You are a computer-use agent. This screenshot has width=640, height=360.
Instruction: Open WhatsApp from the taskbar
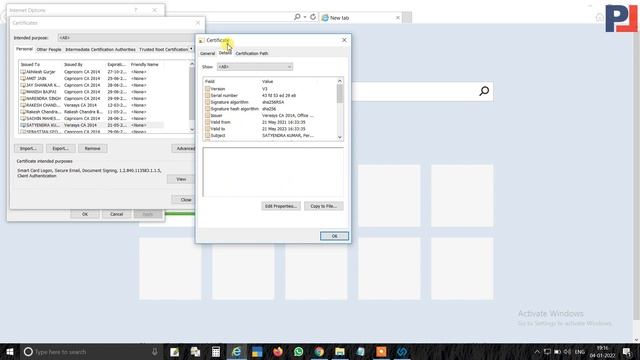(298, 351)
